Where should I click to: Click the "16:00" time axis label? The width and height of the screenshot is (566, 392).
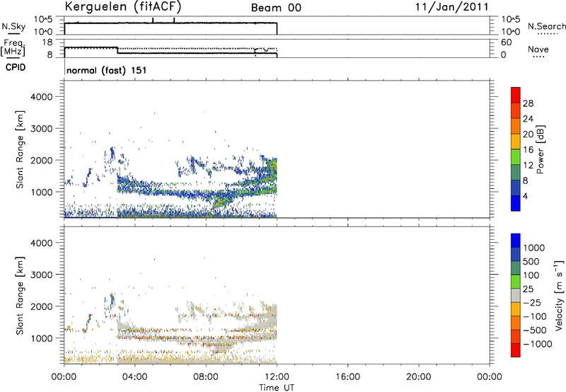[347, 377]
